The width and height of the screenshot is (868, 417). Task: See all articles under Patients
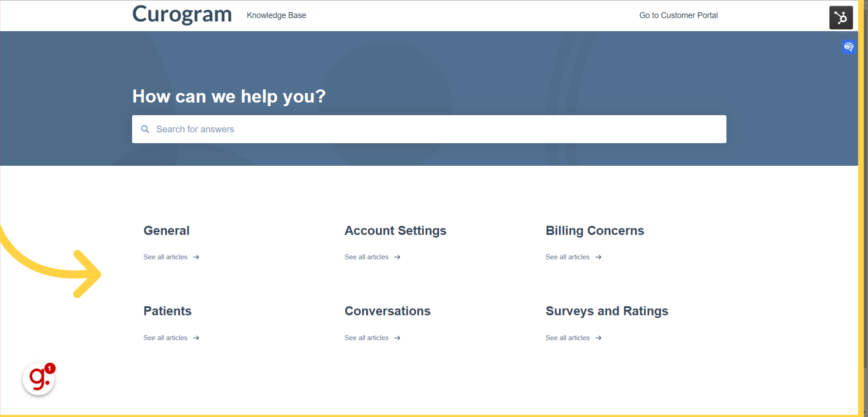click(165, 337)
